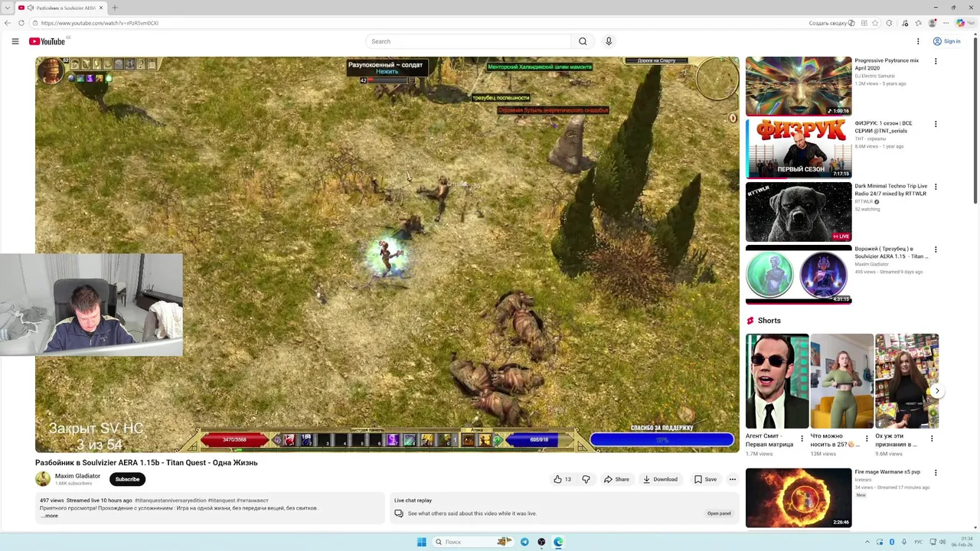Open ФИЗРУК 1 сезон video thumbnail
The width and height of the screenshot is (980, 551).
799,148
